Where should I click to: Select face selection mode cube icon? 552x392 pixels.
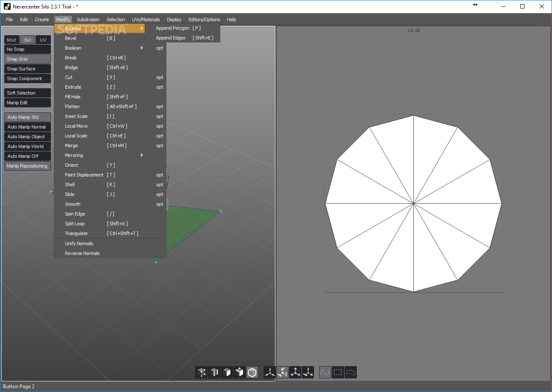pyautogui.click(x=227, y=372)
